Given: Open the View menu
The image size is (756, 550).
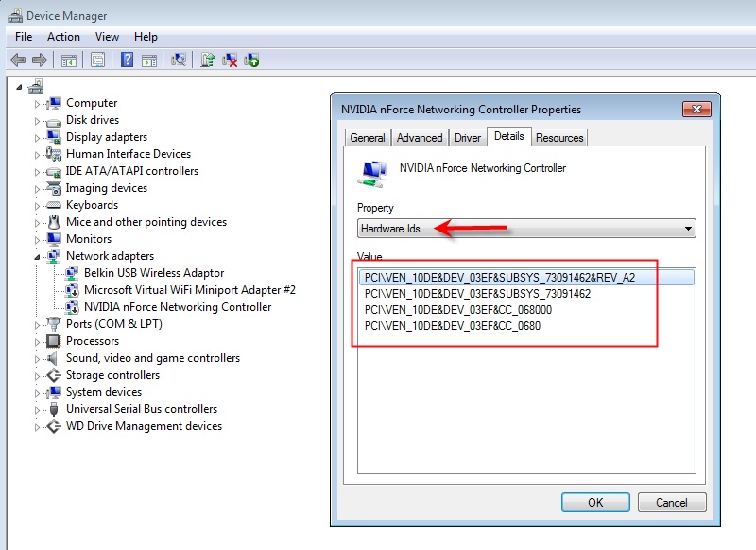Looking at the screenshot, I should coord(107,37).
